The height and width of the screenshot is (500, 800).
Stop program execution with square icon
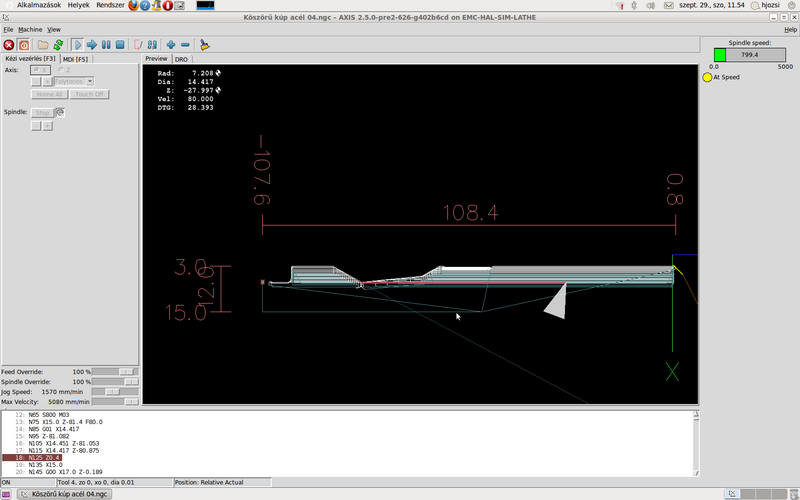(120, 45)
